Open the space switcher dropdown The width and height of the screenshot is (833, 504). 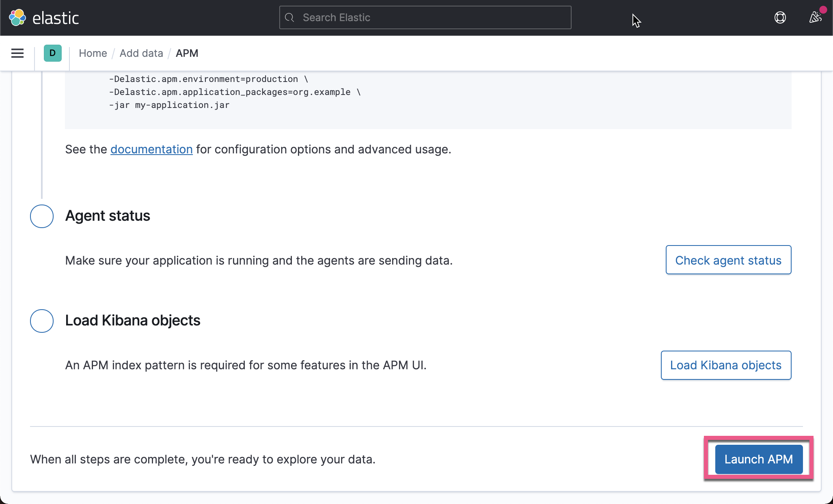[x=52, y=53]
